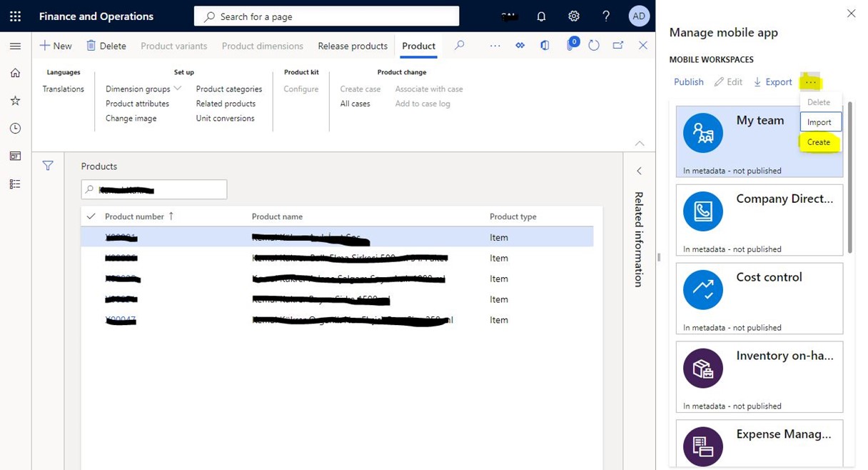Open Related products
This screenshot has height=470, width=868.
(x=226, y=104)
